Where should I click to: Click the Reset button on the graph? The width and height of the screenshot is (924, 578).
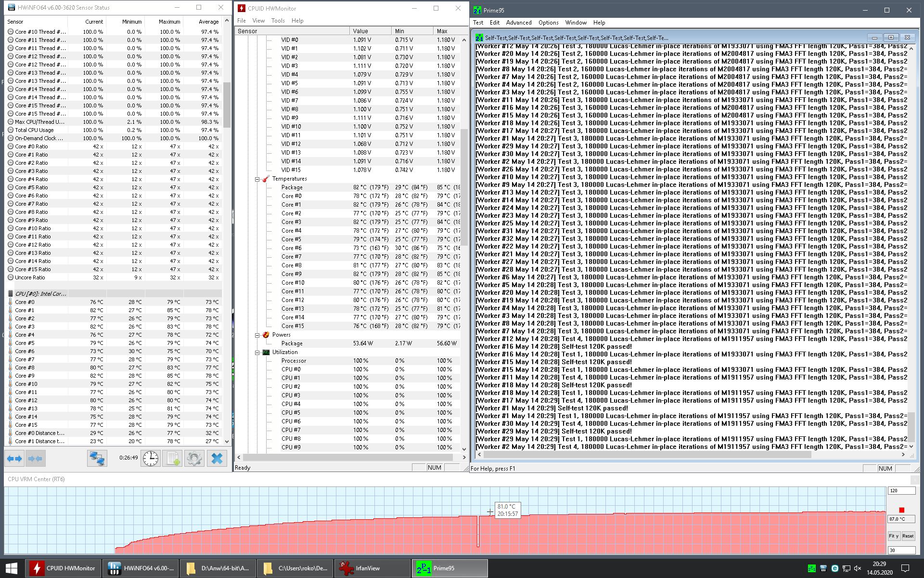[908, 536]
